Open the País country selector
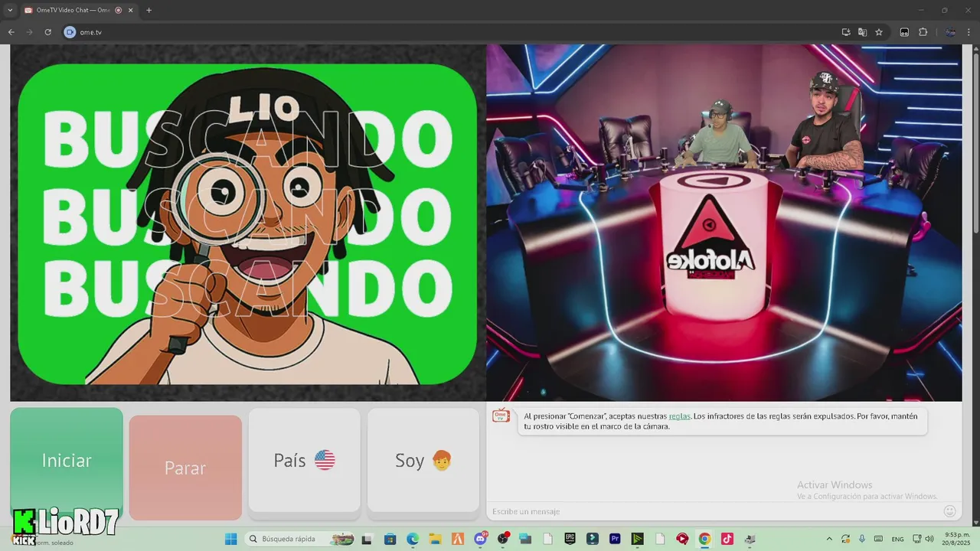The height and width of the screenshot is (551, 980). click(x=304, y=460)
